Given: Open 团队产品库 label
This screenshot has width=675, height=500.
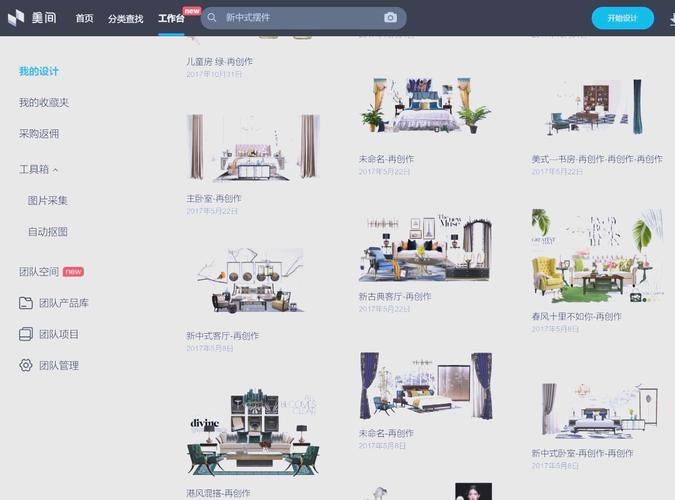Looking at the screenshot, I should pos(64,303).
